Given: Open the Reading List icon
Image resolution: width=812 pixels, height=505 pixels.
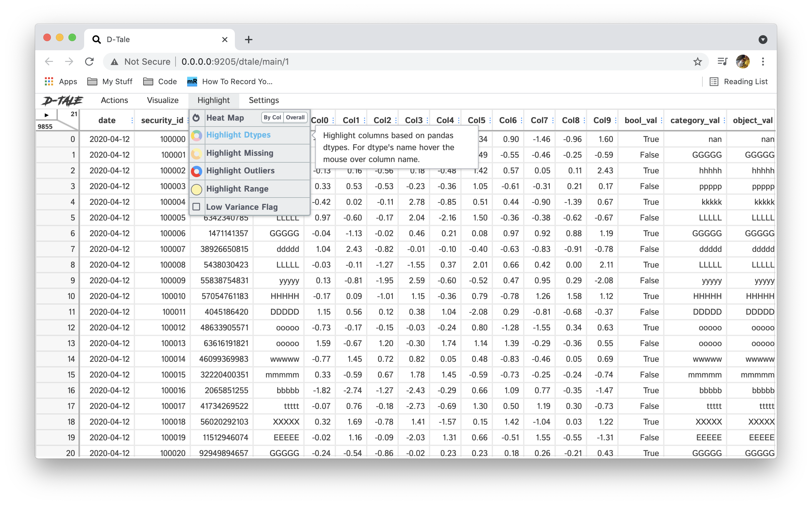Looking at the screenshot, I should pyautogui.click(x=713, y=82).
